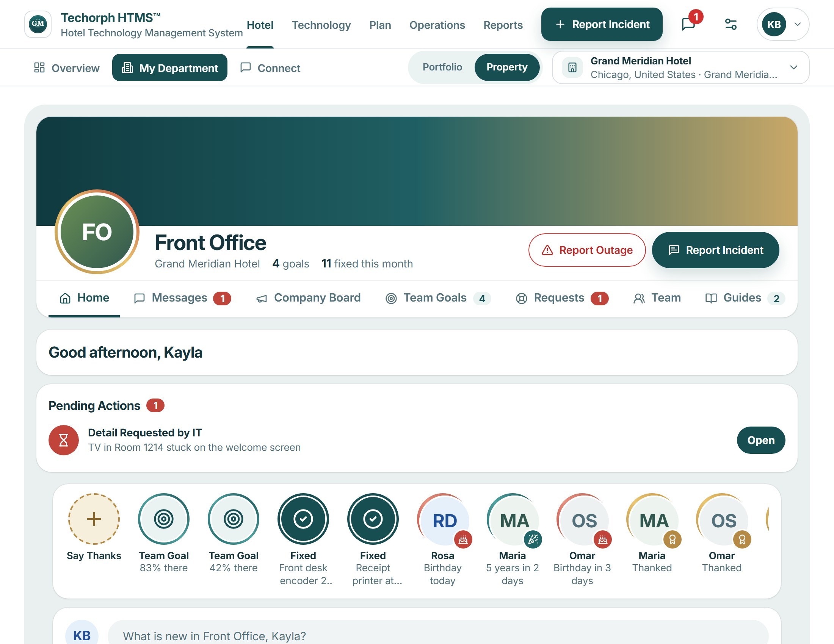
Task: Go to the Overview tab
Action: 67,68
